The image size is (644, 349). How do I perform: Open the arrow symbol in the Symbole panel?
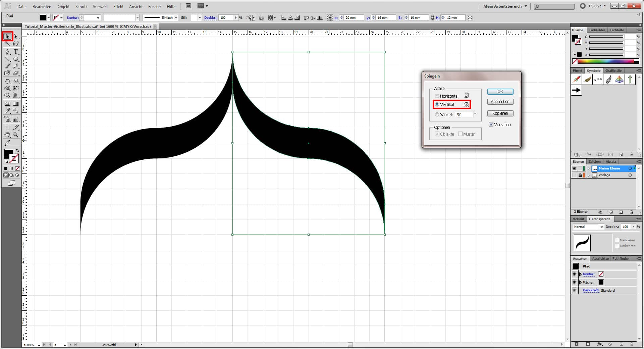pos(576,90)
